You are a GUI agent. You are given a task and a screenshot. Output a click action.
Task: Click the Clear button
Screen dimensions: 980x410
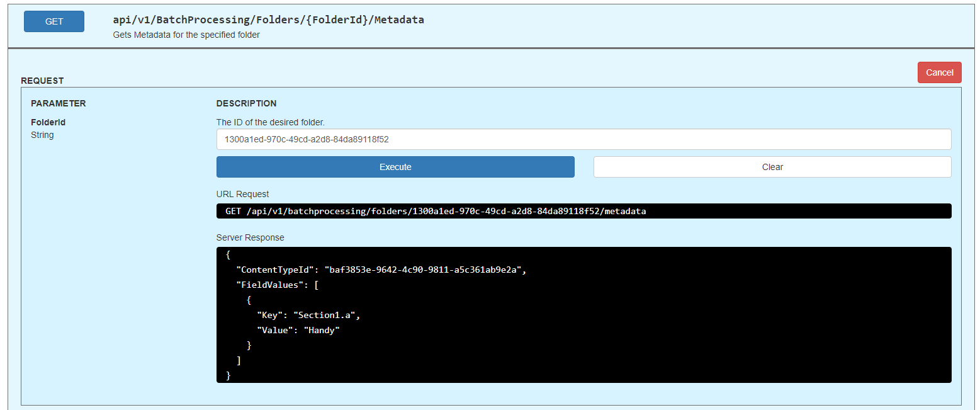pos(772,167)
